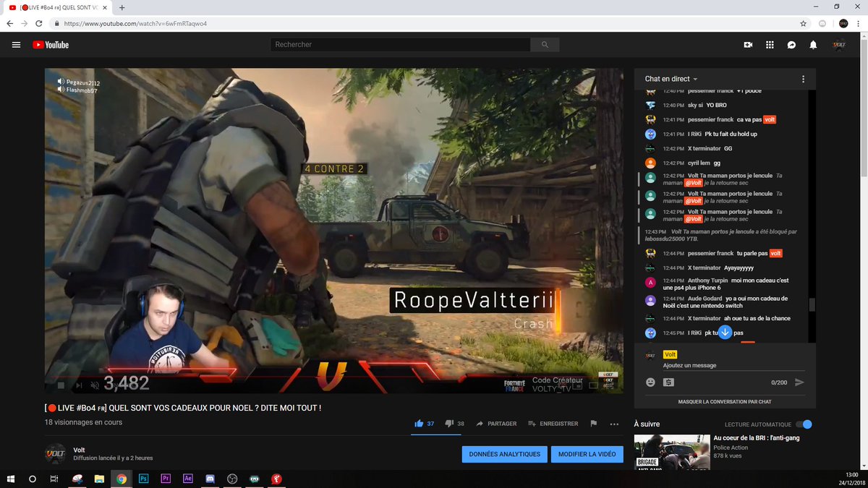Report the video with flag icon
The height and width of the screenshot is (488, 868).
click(x=593, y=424)
